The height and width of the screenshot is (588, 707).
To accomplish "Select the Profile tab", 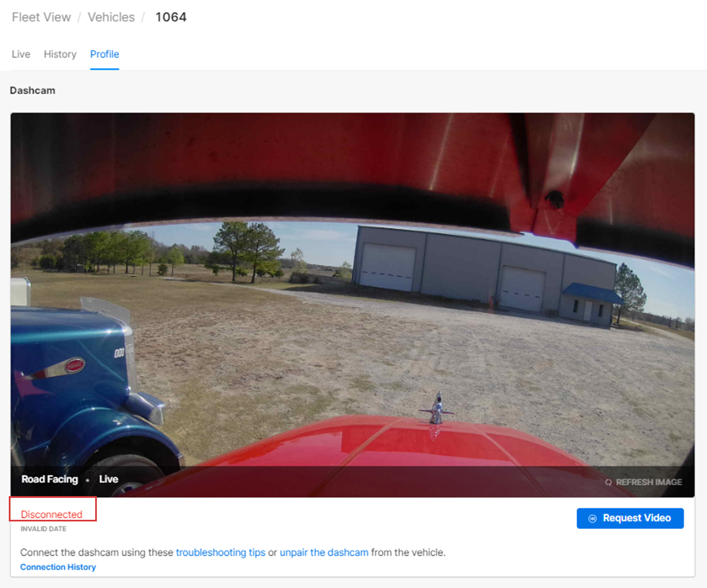I will point(105,54).
